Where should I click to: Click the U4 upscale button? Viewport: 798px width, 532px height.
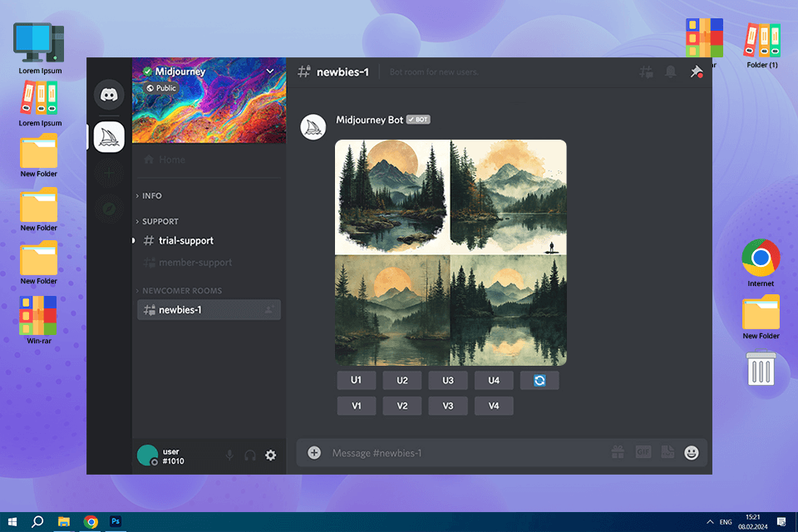pos(494,380)
